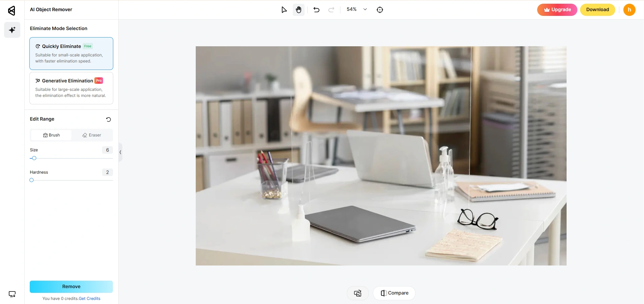Reset the Edit Range settings
The width and height of the screenshot is (644, 304).
point(109,119)
